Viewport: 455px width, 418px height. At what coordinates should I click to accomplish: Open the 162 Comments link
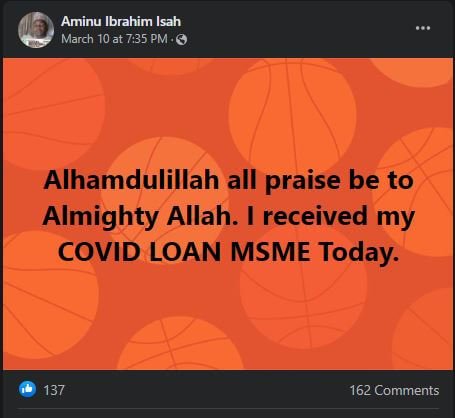click(394, 390)
